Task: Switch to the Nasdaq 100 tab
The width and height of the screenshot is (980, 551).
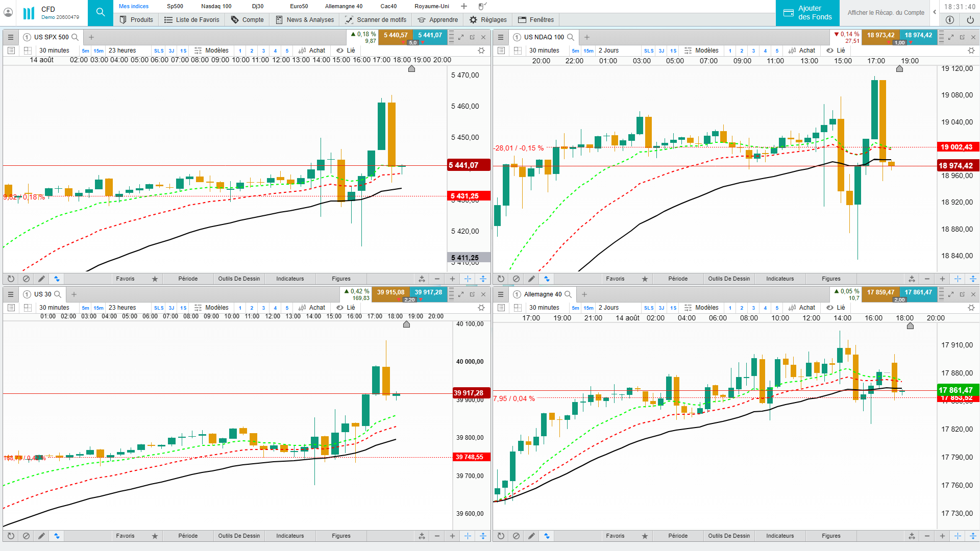Action: [216, 6]
